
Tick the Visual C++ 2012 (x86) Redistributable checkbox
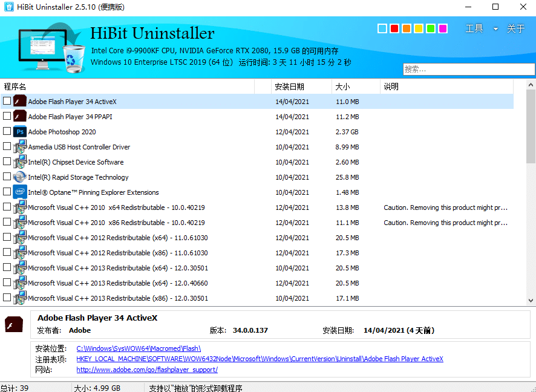tap(7, 252)
